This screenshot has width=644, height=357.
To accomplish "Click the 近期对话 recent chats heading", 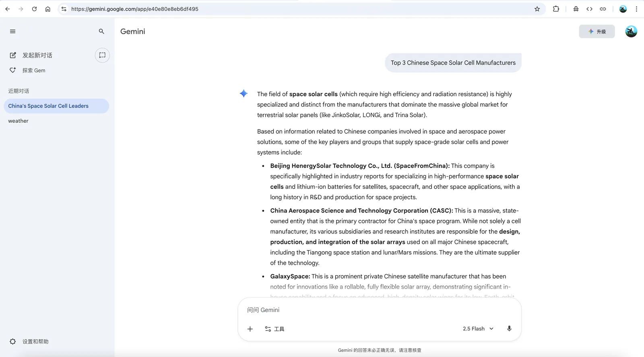I will point(19,91).
